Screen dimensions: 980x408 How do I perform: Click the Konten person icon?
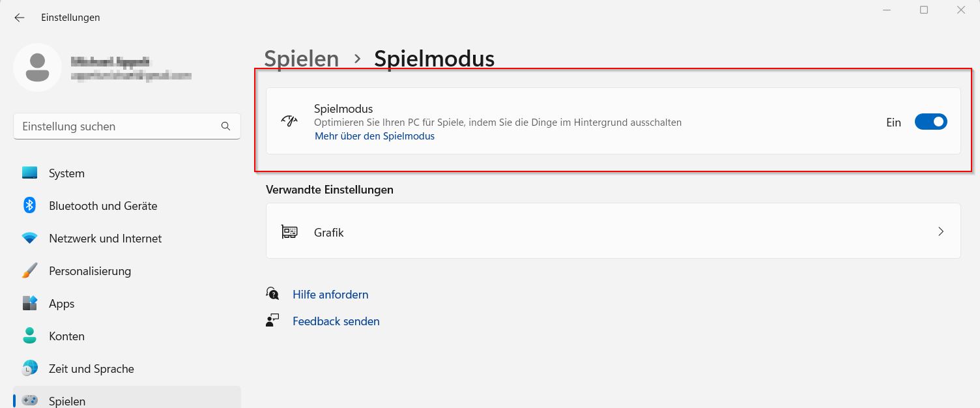tap(30, 336)
